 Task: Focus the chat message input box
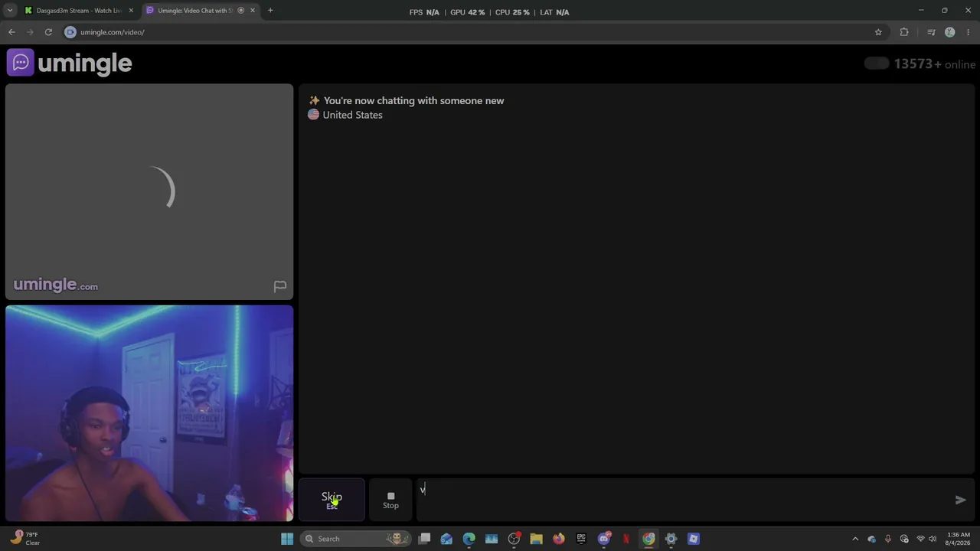(685, 500)
